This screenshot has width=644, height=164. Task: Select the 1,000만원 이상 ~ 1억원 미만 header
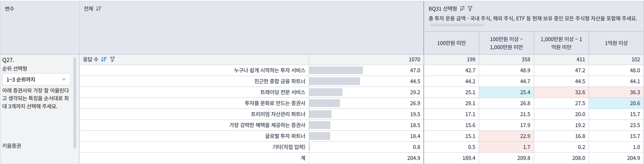(x=561, y=43)
